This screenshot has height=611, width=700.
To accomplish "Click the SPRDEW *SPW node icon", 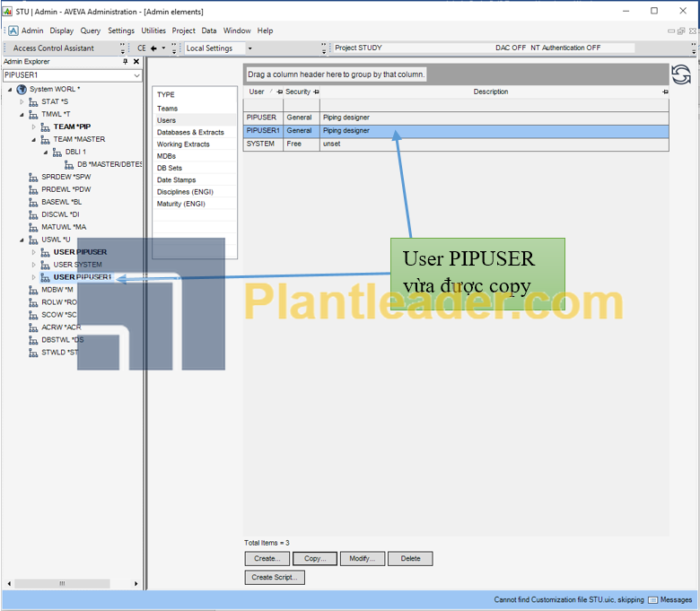I will tap(33, 177).
